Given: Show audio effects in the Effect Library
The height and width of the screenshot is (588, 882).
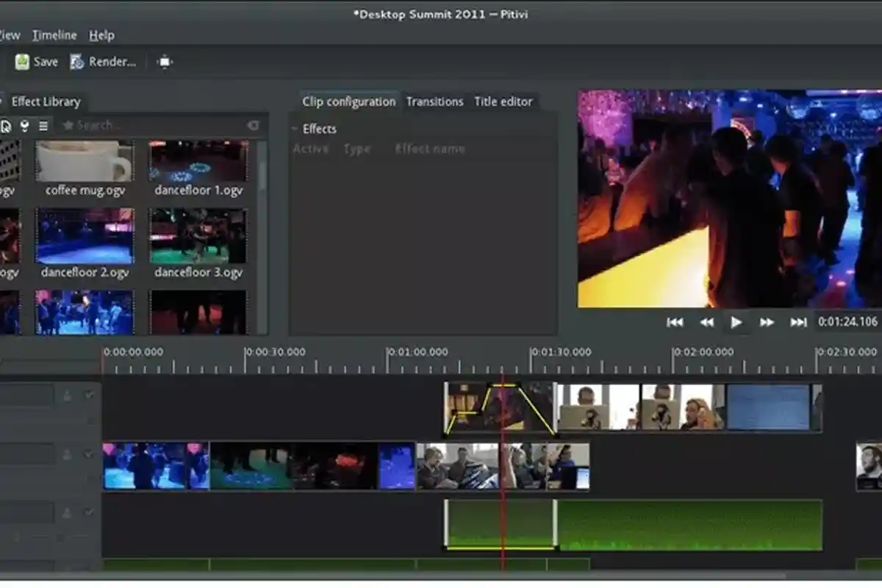Looking at the screenshot, I should tap(24, 125).
